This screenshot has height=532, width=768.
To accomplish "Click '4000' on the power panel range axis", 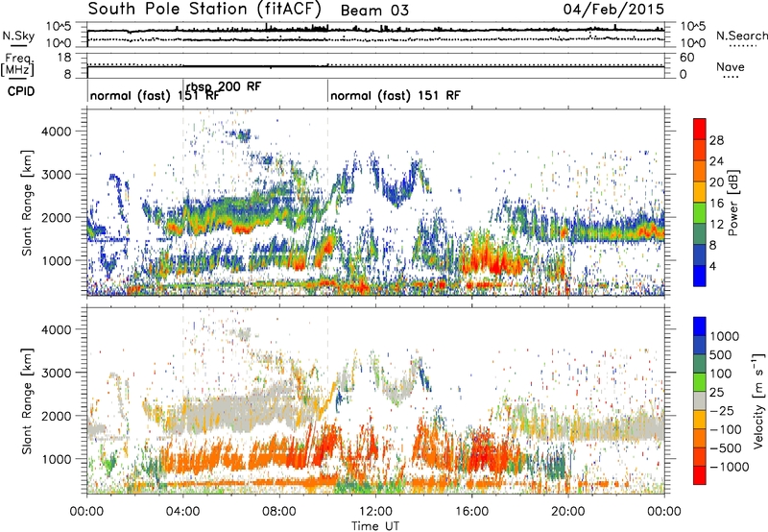I will click(x=56, y=132).
